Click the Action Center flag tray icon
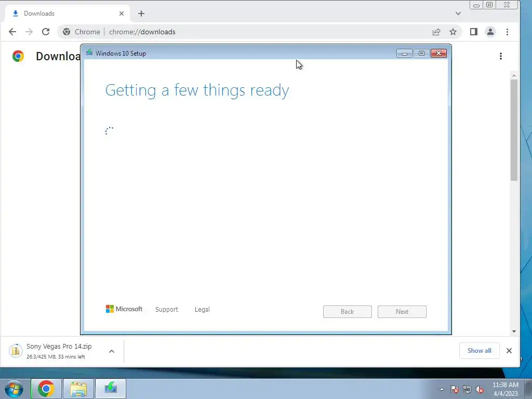Viewport: 532px width, 399px height. tap(455, 389)
